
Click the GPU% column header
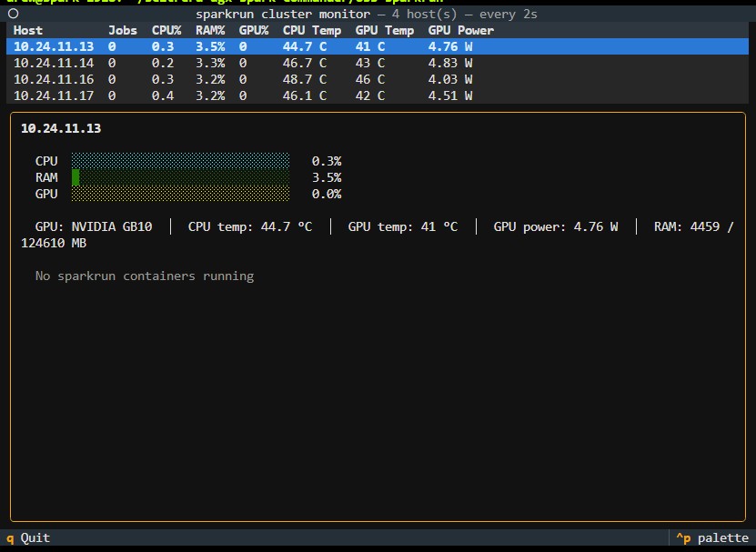click(x=254, y=30)
